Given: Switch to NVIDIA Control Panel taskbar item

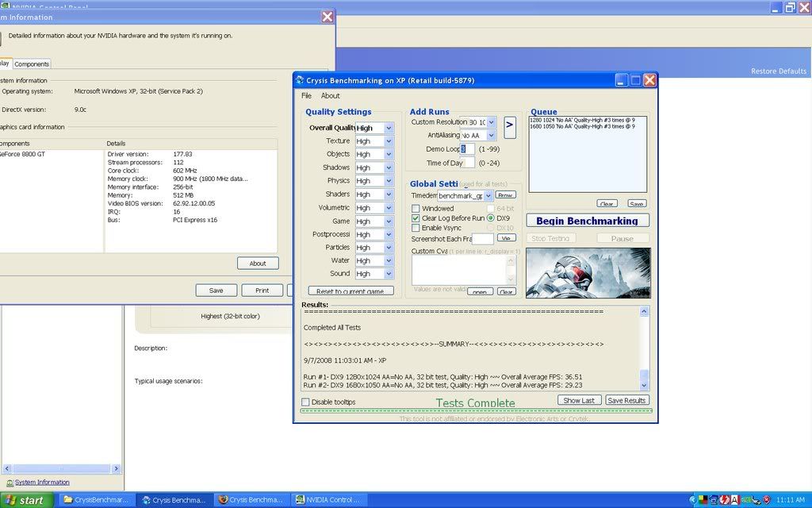Looking at the screenshot, I should click(x=328, y=500).
